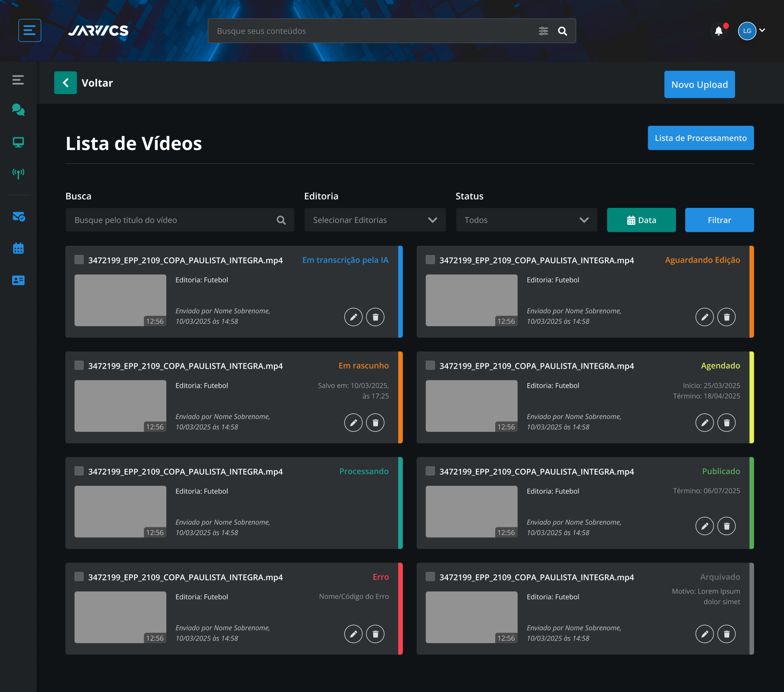Screen dimensions: 784x692
Task: Collapse sidebar with the lines menu icon
Action: [x=18, y=80]
